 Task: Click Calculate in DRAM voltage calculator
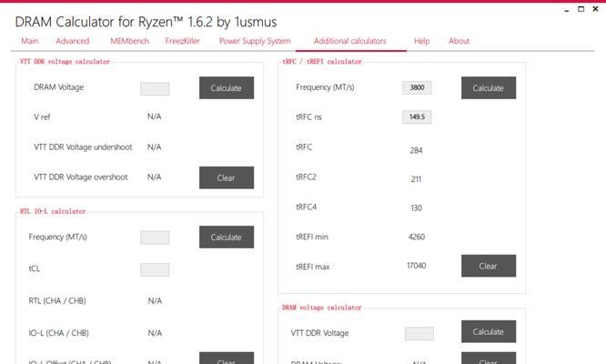(489, 331)
